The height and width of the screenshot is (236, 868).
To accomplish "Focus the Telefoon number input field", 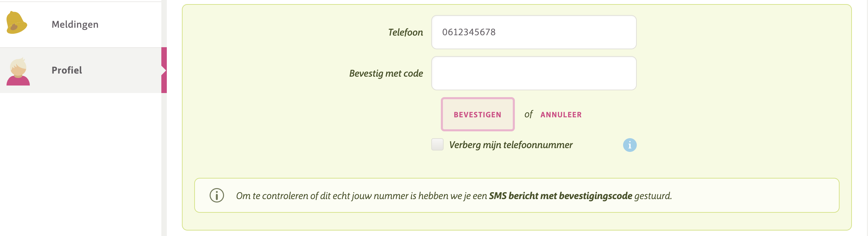I will pyautogui.click(x=534, y=32).
